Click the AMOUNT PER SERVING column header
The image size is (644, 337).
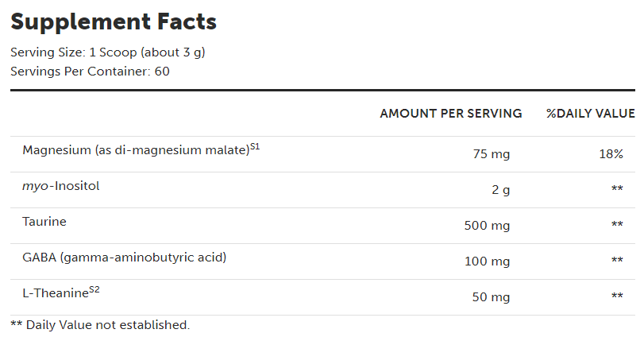pyautogui.click(x=450, y=114)
